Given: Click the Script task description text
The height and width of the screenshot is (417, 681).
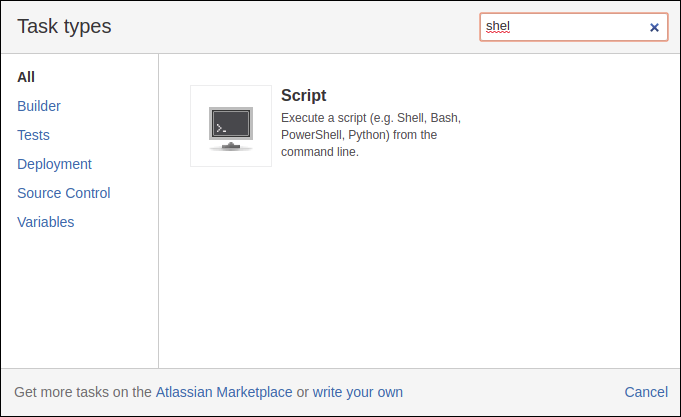Looking at the screenshot, I should click(370, 135).
